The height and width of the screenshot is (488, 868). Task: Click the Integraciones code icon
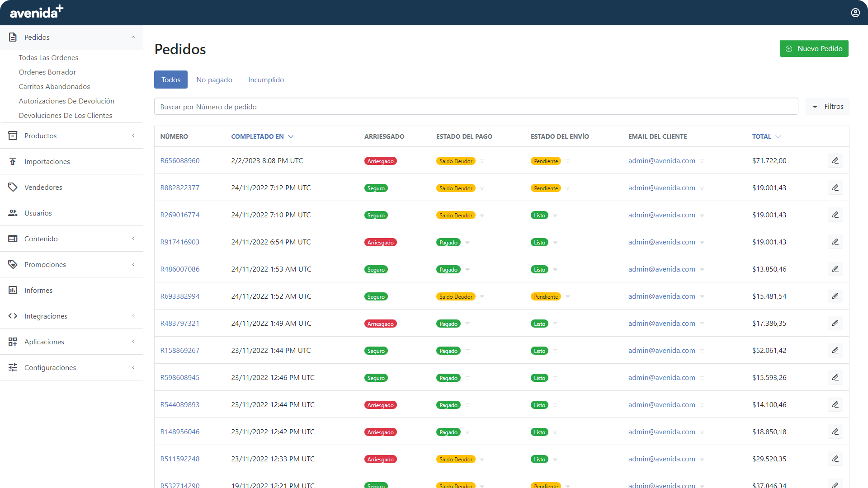pos(13,316)
